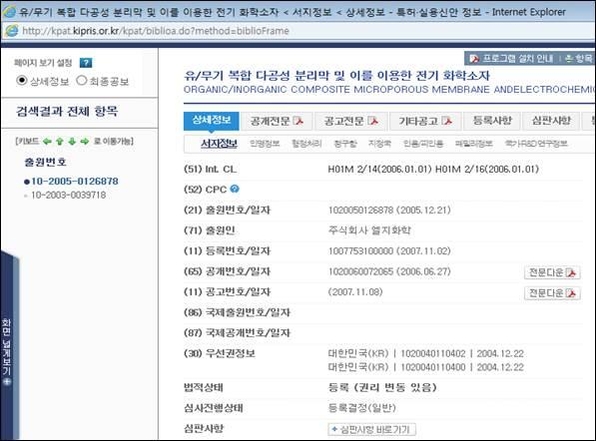Click the green right arrow navigation icon

[84, 141]
